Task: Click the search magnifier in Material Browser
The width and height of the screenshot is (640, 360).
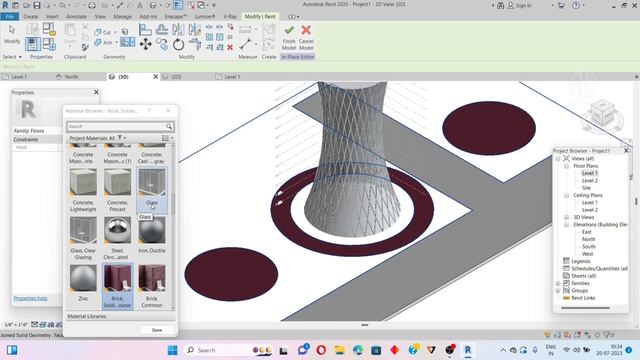Action: tap(169, 127)
